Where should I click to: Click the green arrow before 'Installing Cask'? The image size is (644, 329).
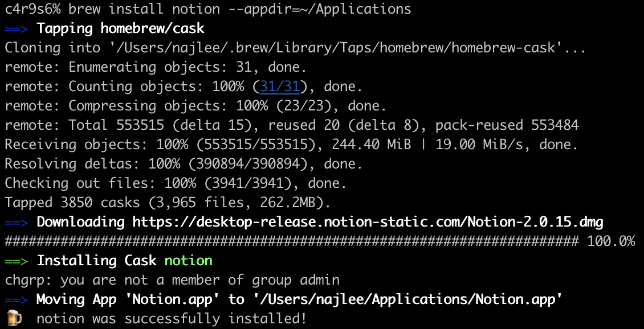pyautogui.click(x=17, y=261)
